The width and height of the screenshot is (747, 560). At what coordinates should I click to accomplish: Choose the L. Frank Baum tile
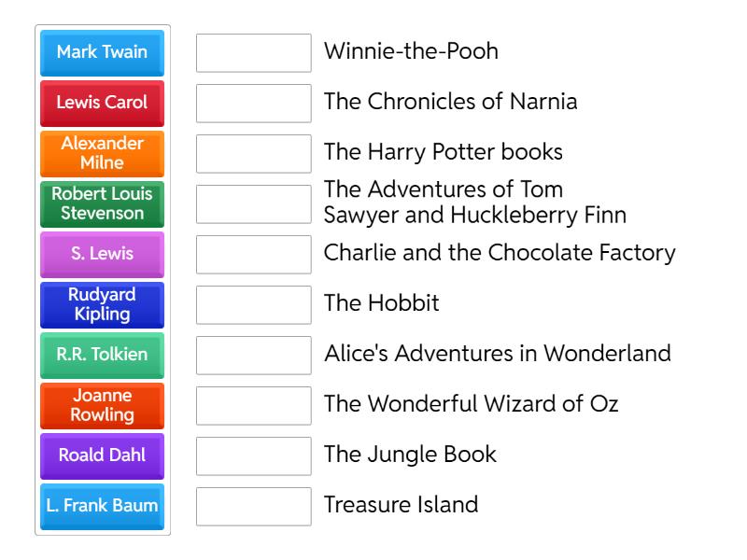(102, 506)
